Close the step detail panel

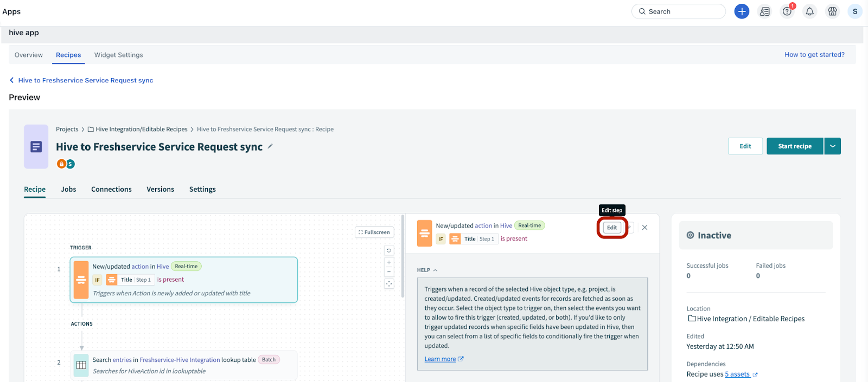(x=644, y=228)
